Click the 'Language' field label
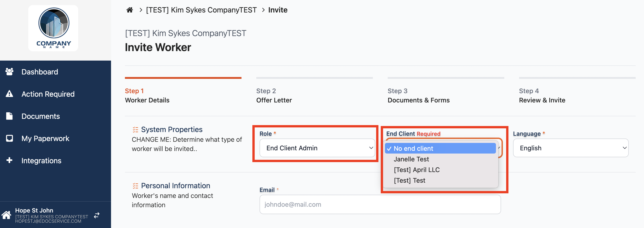 point(527,134)
